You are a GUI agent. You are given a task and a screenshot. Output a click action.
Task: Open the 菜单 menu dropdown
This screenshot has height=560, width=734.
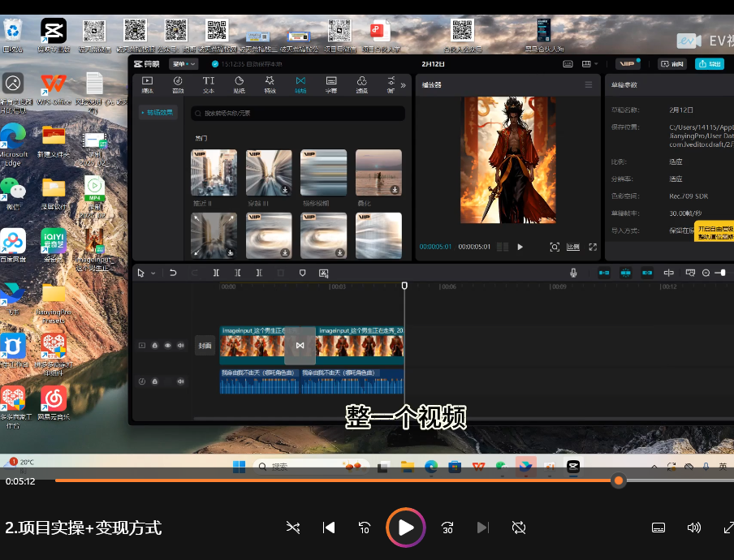pos(183,64)
